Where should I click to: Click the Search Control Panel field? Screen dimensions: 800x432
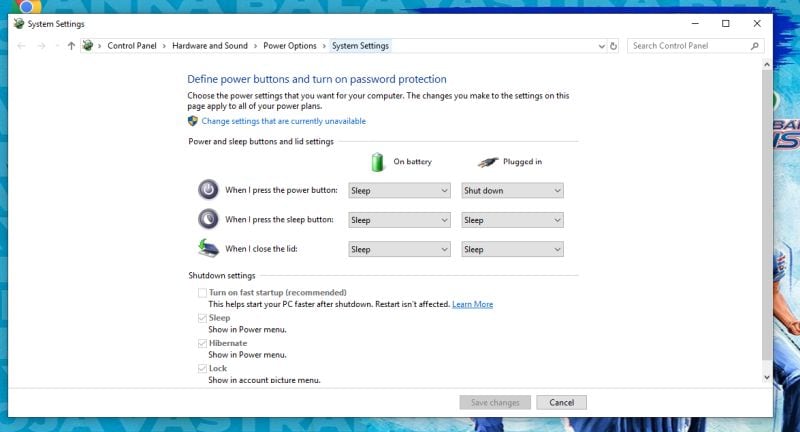(x=688, y=46)
